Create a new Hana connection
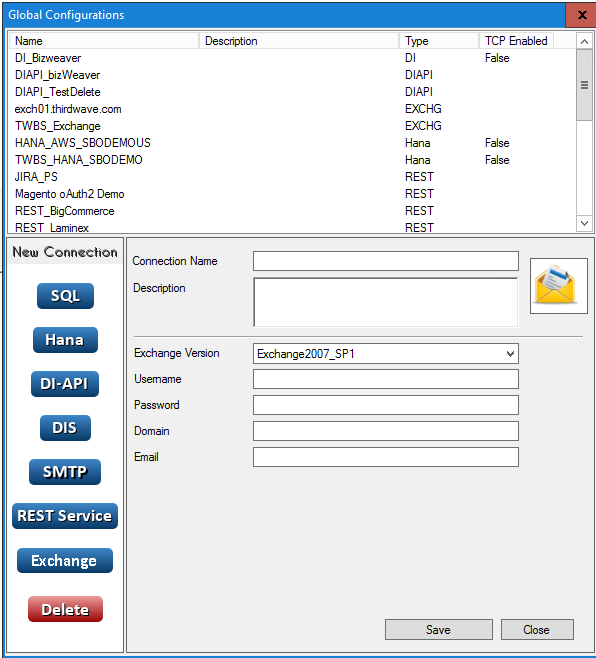 (65, 340)
